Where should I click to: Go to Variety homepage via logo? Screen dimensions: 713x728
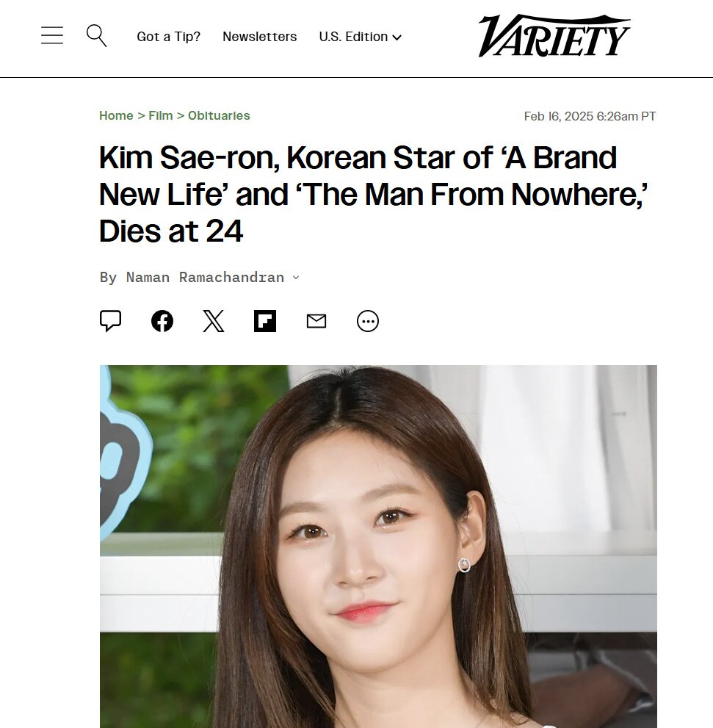[554, 36]
